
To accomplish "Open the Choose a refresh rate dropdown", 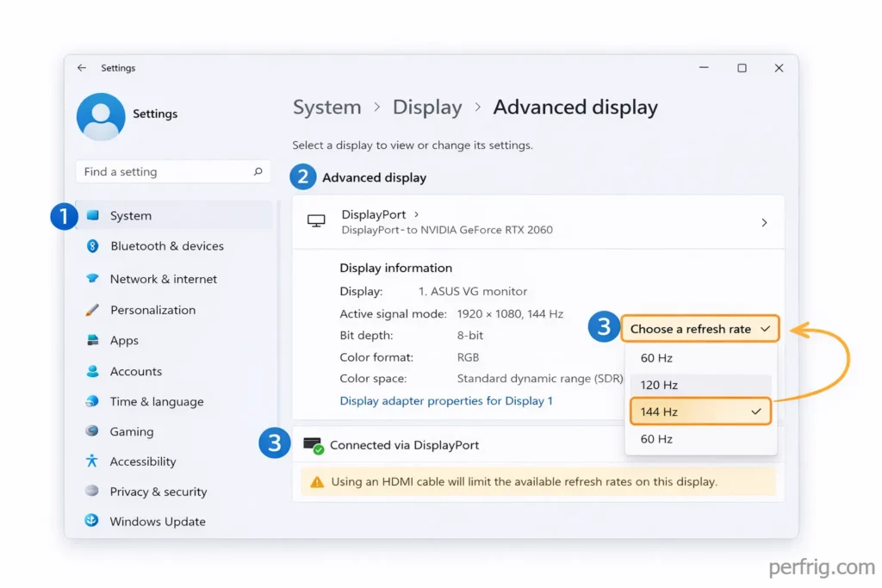I will click(699, 328).
